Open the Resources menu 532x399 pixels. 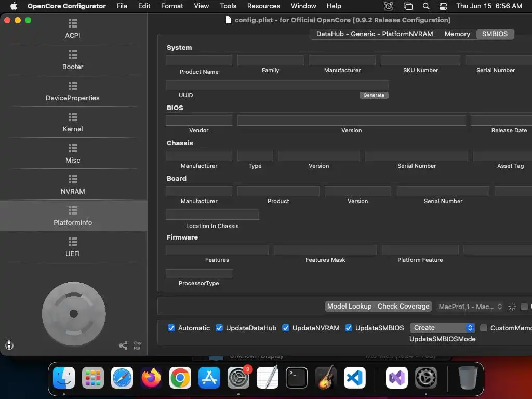point(263,6)
